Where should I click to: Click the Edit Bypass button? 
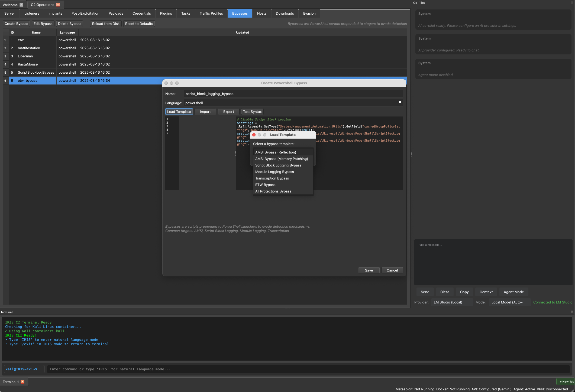click(x=43, y=24)
